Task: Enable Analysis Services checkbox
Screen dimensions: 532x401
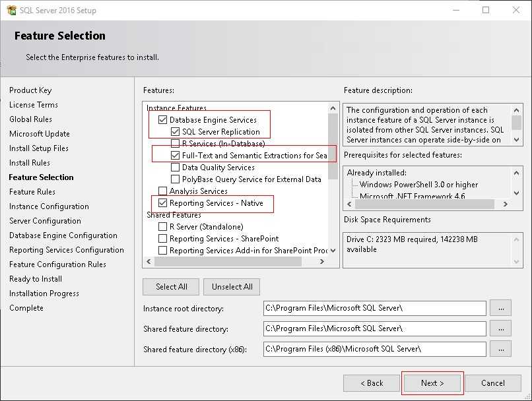Action: tap(162, 191)
